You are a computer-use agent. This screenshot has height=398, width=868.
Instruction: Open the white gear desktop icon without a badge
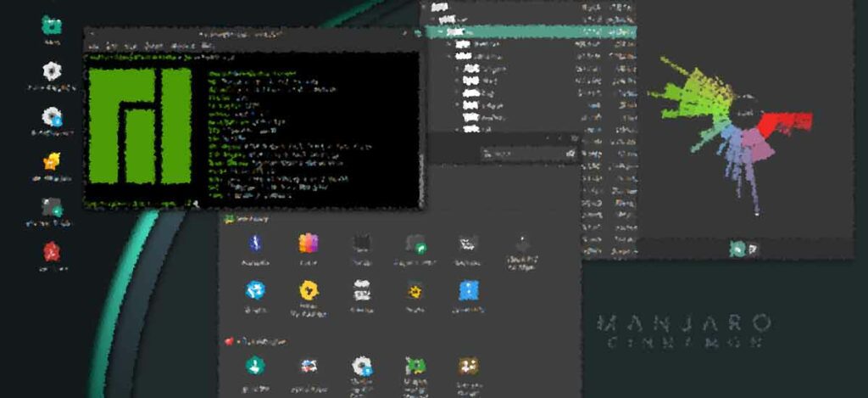52,71
